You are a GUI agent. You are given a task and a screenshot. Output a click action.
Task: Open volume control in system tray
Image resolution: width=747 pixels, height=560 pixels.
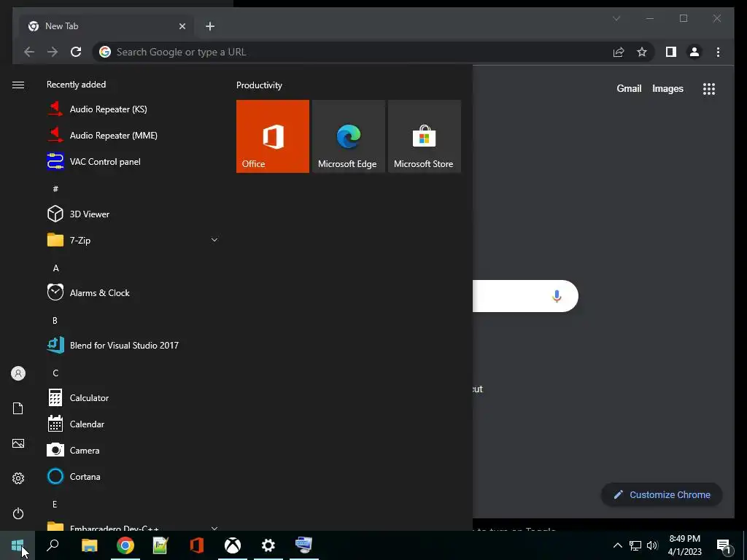coord(652,545)
